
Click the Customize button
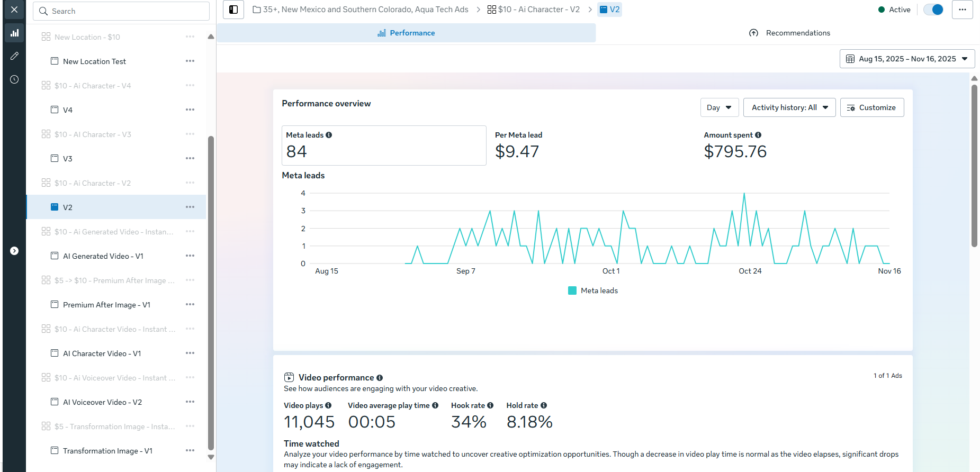pyautogui.click(x=871, y=107)
